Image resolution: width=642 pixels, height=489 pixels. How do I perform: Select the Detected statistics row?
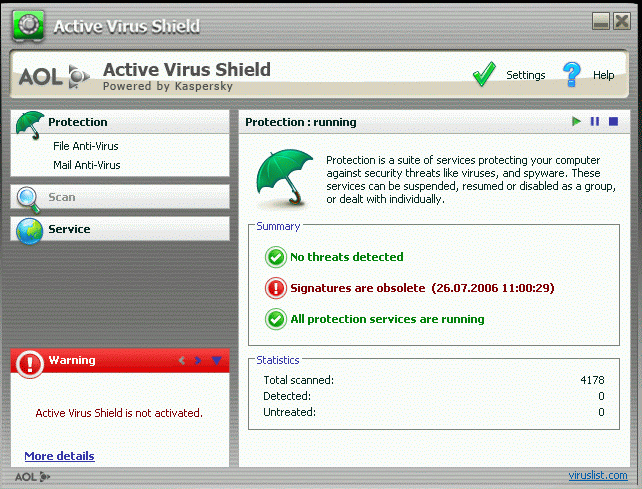click(x=434, y=396)
